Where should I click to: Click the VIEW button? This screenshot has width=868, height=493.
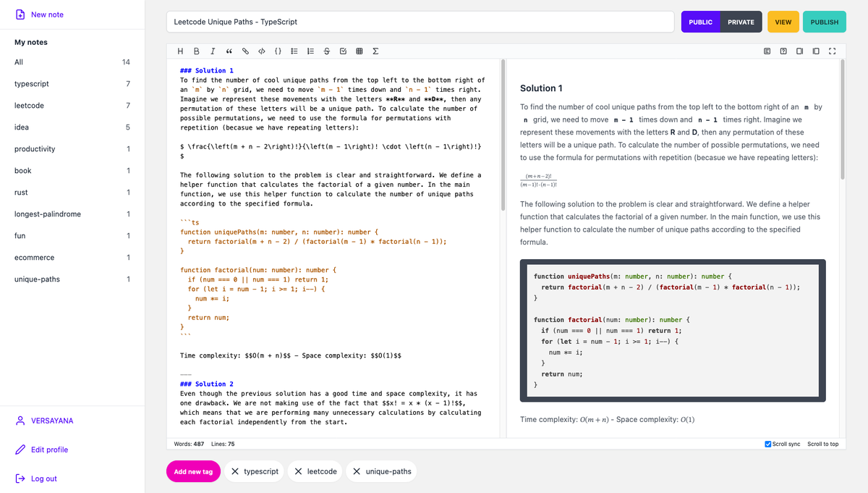point(783,22)
